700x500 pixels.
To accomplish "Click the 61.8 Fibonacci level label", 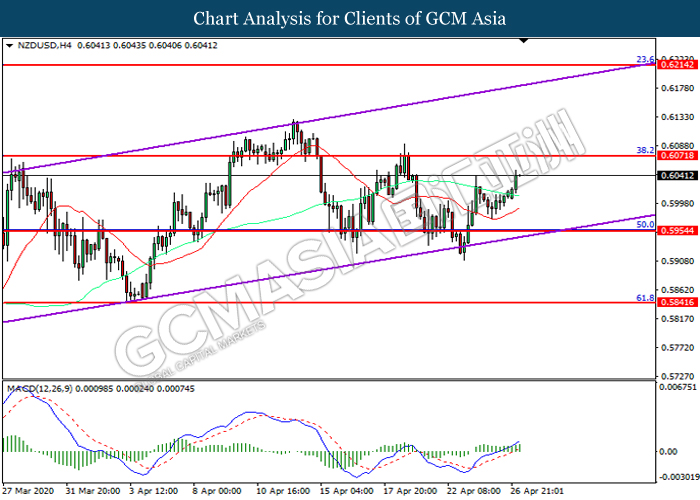I will [645, 298].
